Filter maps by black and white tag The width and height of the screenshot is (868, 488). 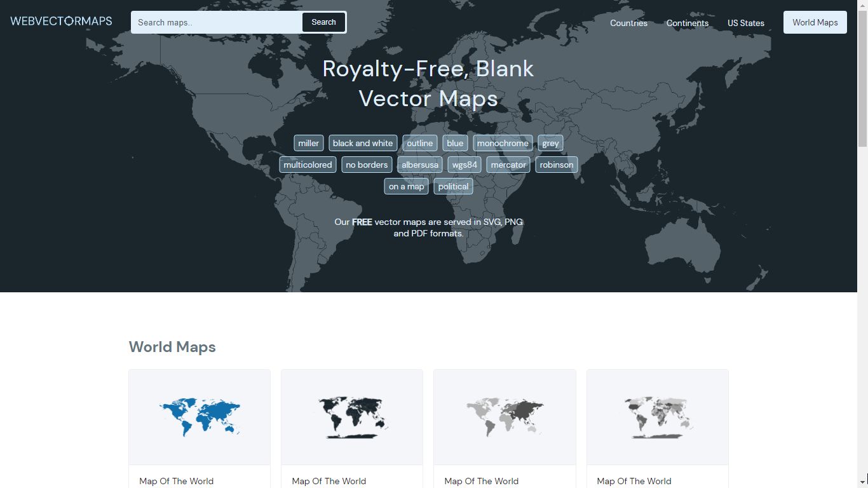click(363, 143)
